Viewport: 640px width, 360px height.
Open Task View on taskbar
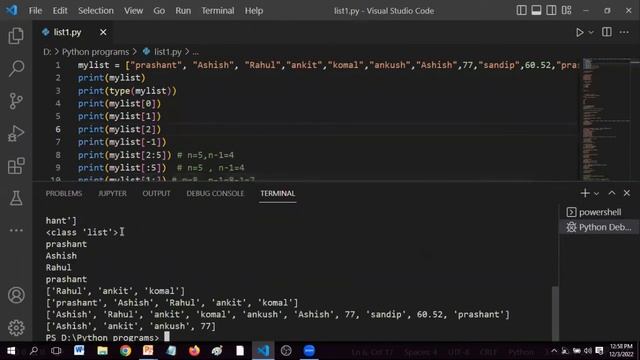click(56, 351)
